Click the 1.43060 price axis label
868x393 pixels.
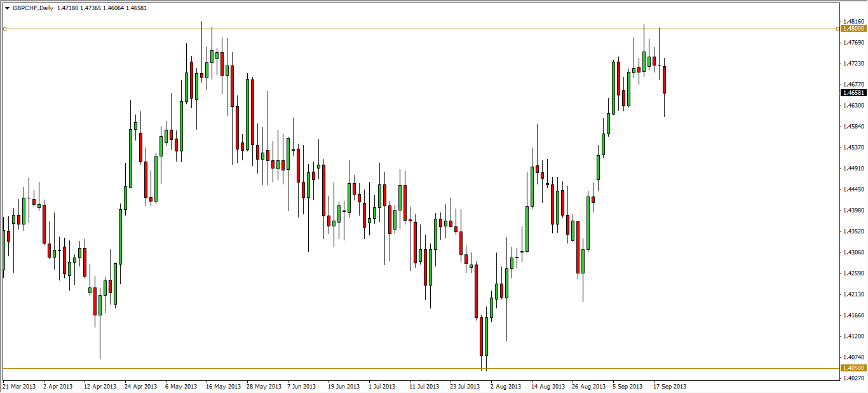tap(853, 252)
